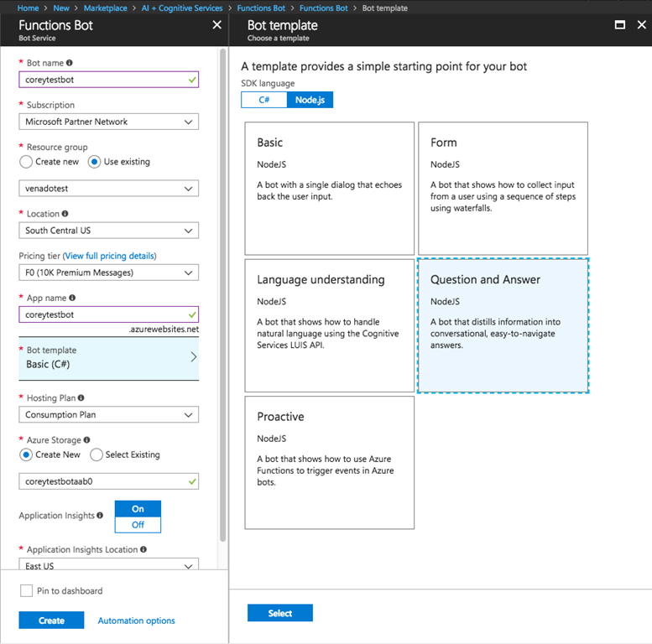Turn Application Insights Off
652x644 pixels.
138,525
